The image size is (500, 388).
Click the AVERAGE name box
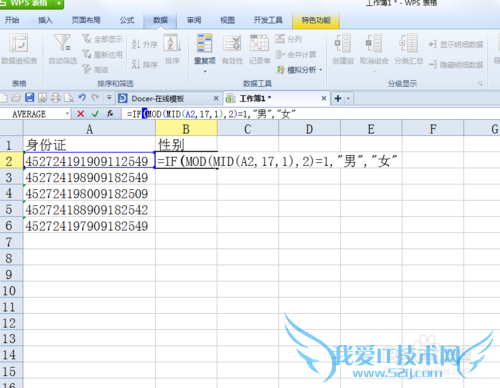33,114
